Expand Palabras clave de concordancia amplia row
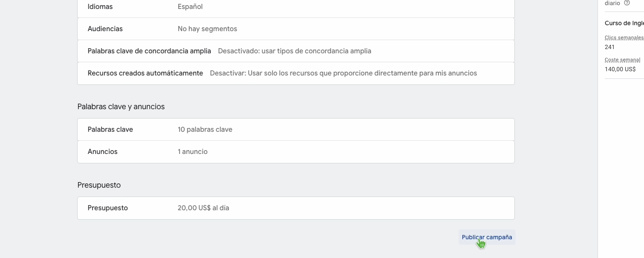Viewport: 644px width, 258px height. coord(296,51)
